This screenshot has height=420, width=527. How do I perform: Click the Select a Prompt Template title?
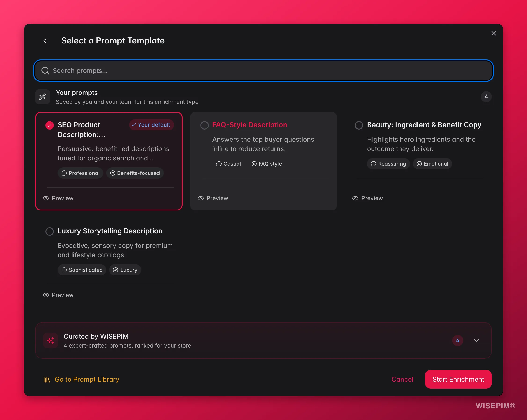tap(113, 40)
